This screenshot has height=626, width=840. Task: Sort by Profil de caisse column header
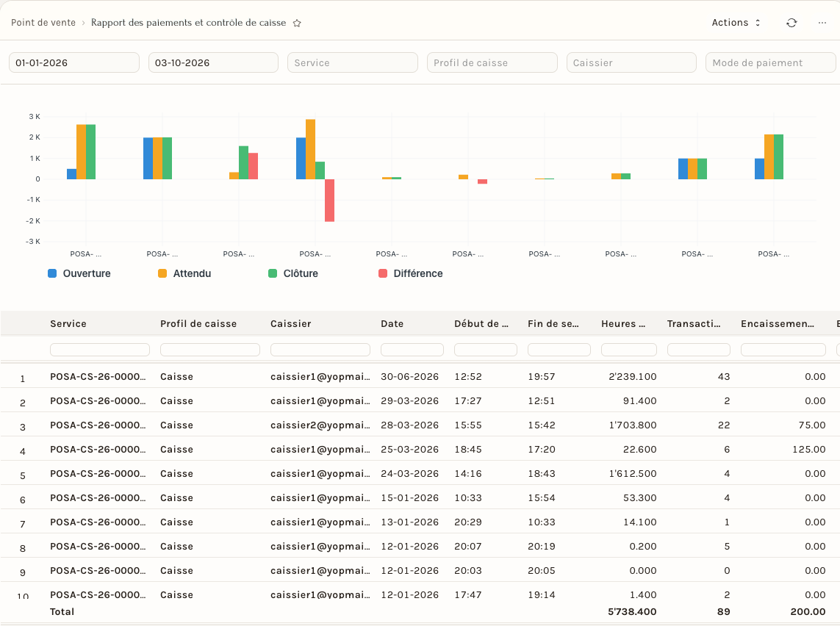coord(198,323)
